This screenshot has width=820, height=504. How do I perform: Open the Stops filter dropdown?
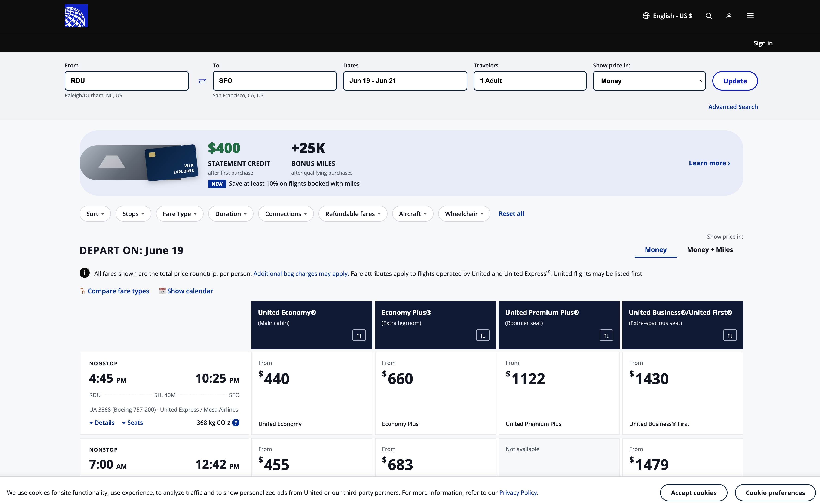133,214
